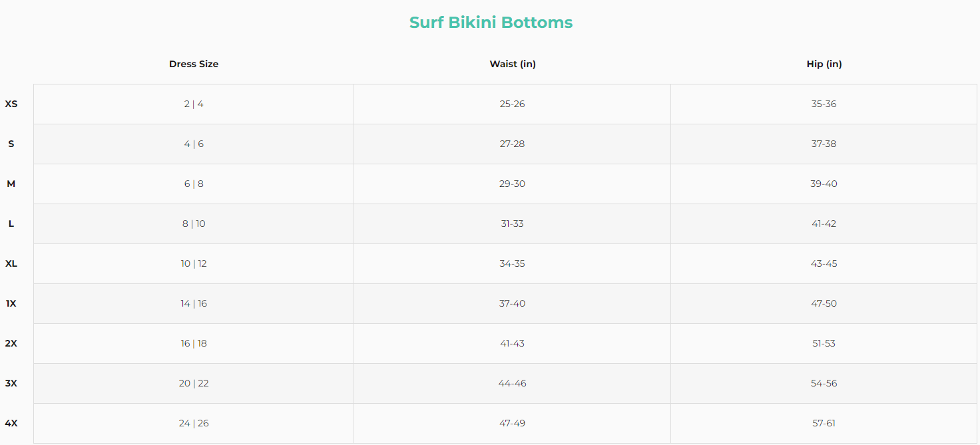Click the L size row label
The height and width of the screenshot is (445, 980).
coord(11,223)
